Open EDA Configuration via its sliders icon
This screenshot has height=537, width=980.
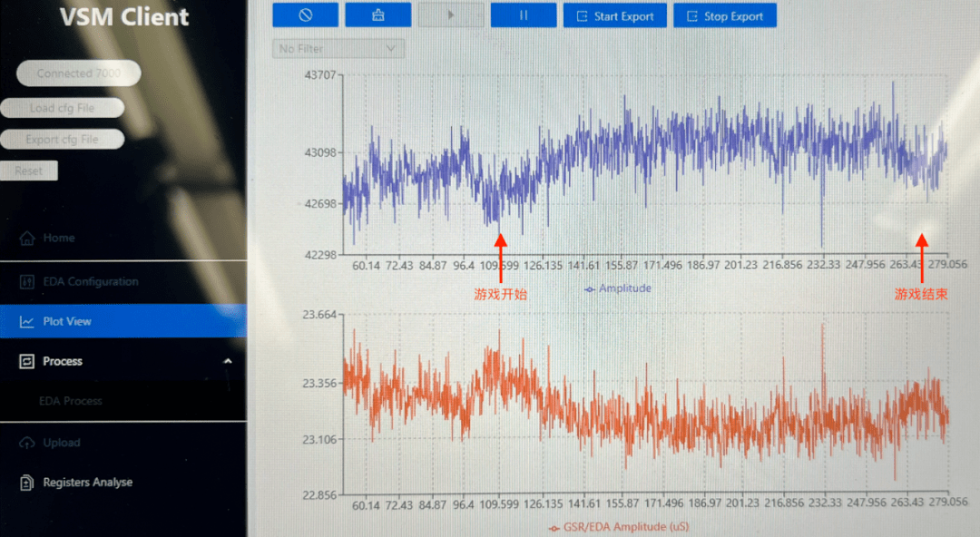pos(26,282)
